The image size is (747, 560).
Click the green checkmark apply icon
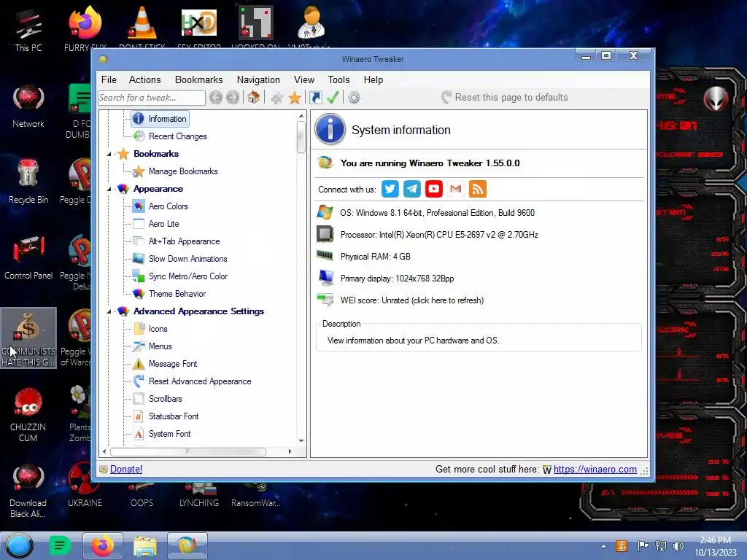pyautogui.click(x=333, y=98)
